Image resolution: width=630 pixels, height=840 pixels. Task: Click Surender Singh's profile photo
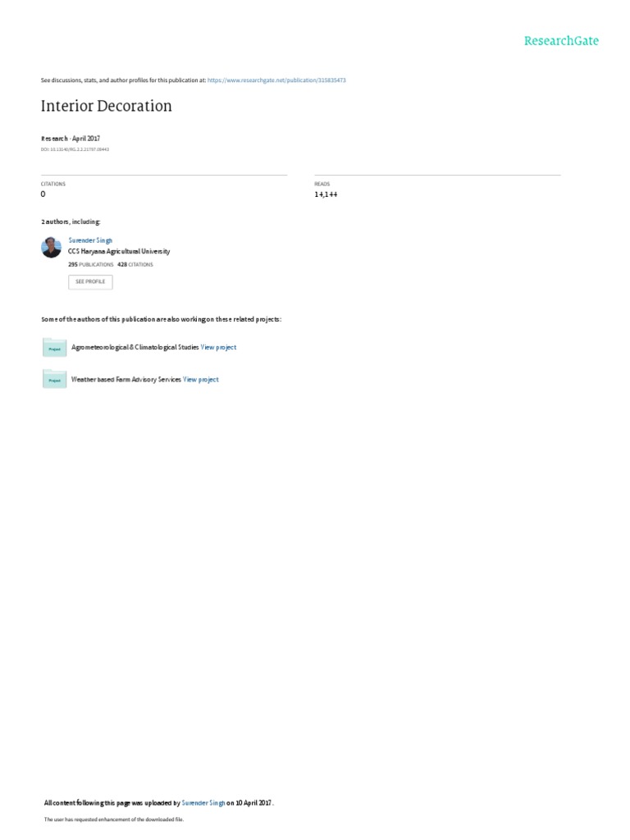(x=52, y=248)
